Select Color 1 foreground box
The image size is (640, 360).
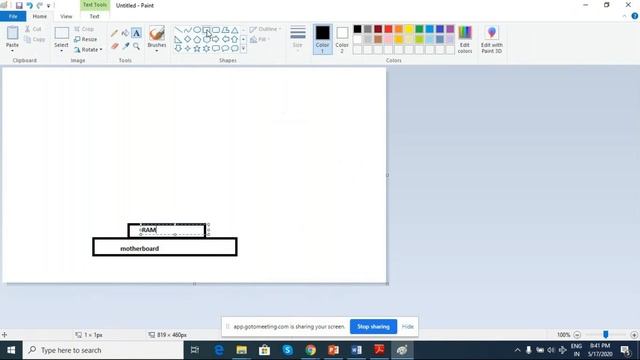[322, 39]
